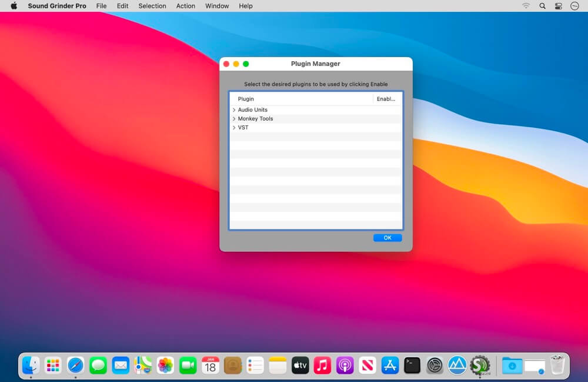The height and width of the screenshot is (382, 588).
Task: Open Contacts from the Dock
Action: click(233, 365)
